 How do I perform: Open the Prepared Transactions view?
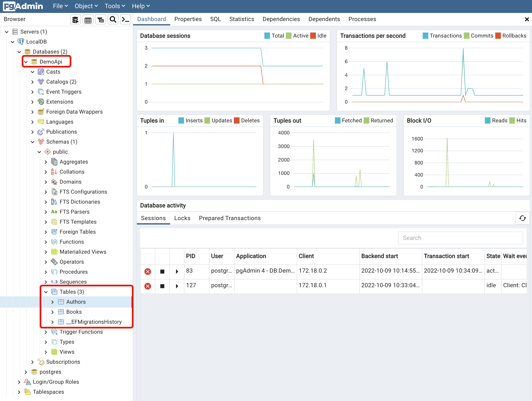click(230, 218)
